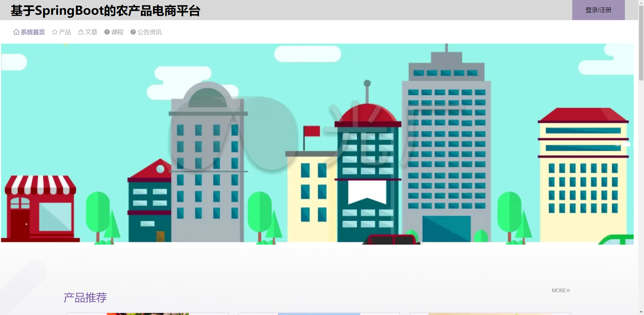Click the 登录/注册 button
The width and height of the screenshot is (644, 315).
[x=598, y=10]
